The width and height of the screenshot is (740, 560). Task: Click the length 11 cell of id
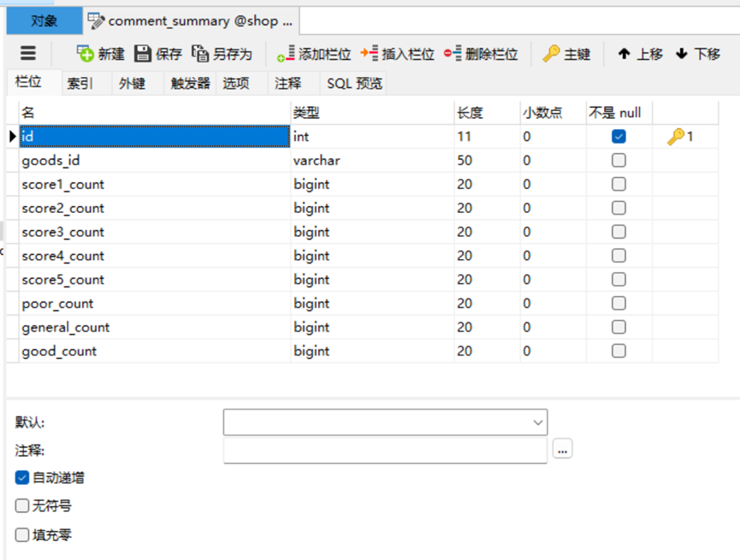(x=487, y=136)
